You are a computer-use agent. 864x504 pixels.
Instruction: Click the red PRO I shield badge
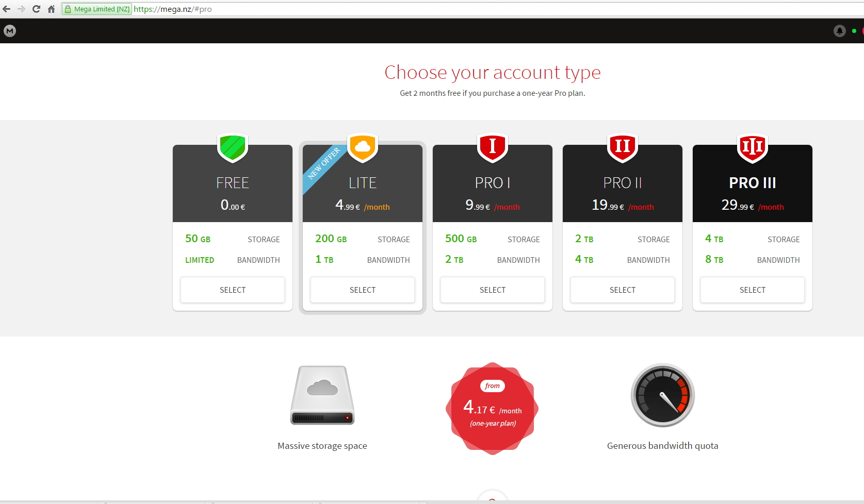[x=493, y=148]
